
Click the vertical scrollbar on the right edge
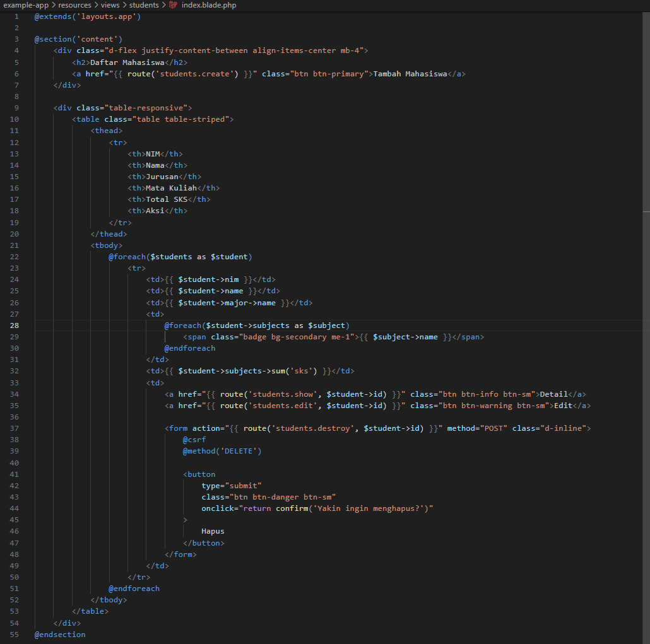[x=646, y=327]
